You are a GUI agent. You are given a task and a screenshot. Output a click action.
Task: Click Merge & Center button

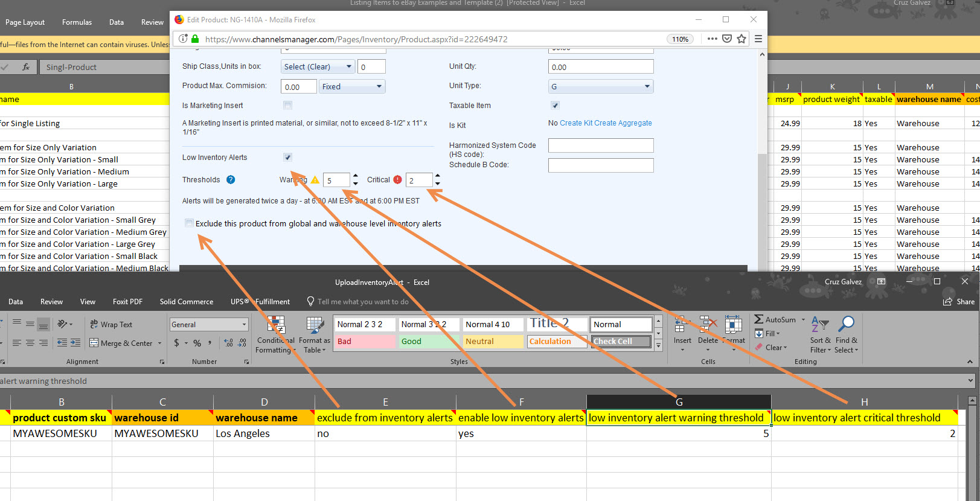coord(121,343)
